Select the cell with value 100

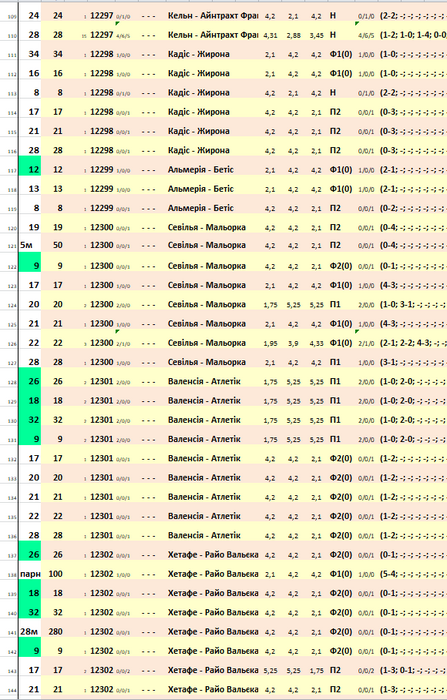coord(56,574)
